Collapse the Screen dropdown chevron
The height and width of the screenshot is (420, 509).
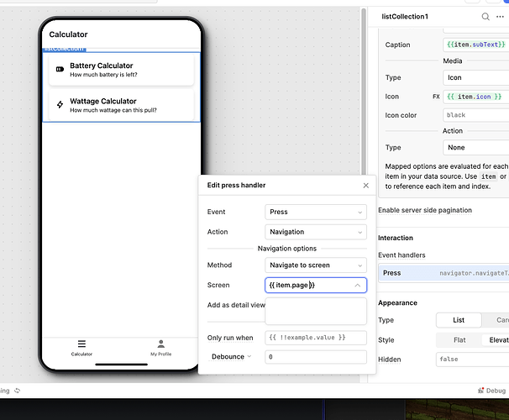click(x=358, y=286)
